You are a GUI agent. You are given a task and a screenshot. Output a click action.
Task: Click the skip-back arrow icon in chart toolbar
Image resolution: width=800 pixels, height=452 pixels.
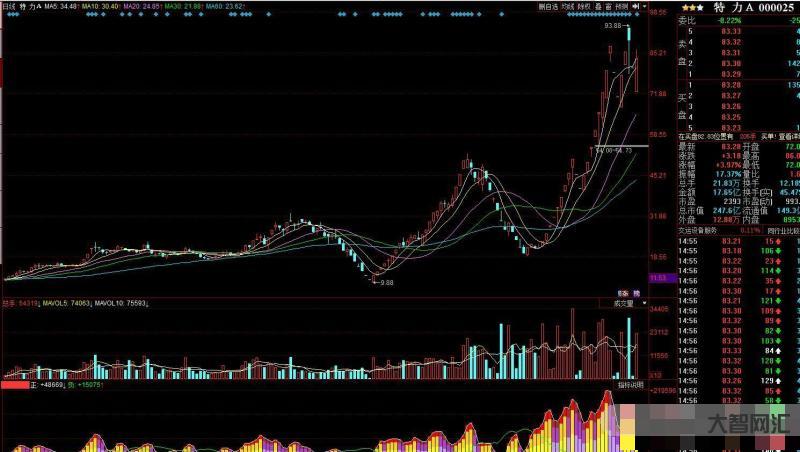pos(634,5)
